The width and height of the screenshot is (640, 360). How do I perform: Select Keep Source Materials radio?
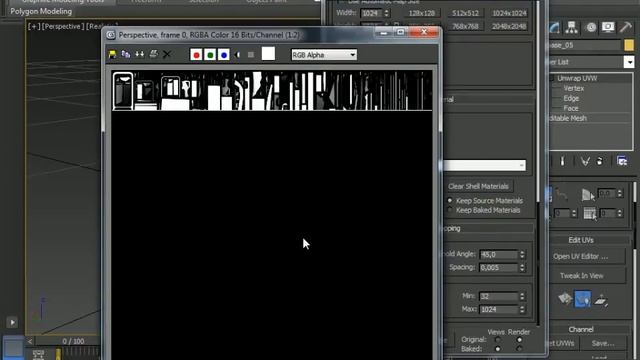(450, 200)
